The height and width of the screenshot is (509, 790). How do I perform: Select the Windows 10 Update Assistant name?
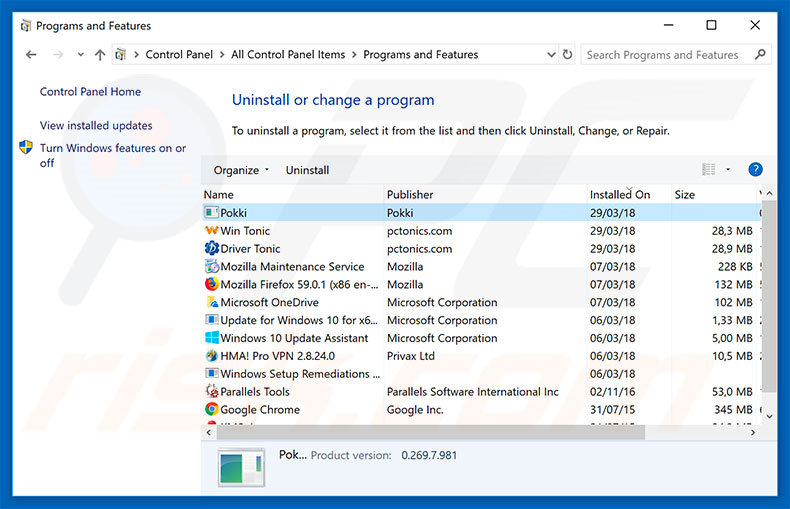(x=294, y=338)
